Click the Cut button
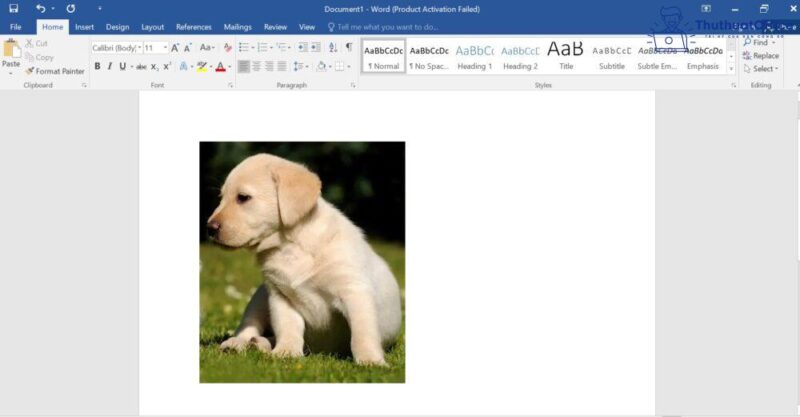800x417 pixels. pos(37,43)
